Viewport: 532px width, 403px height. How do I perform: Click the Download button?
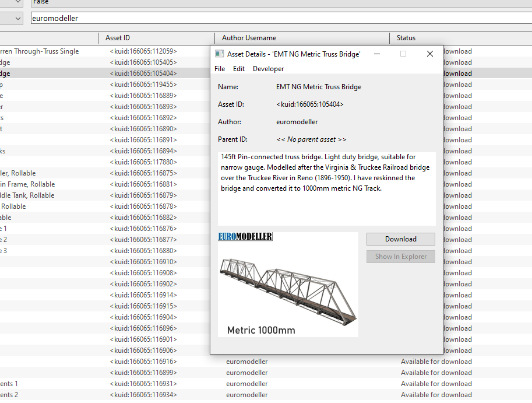[401, 239]
